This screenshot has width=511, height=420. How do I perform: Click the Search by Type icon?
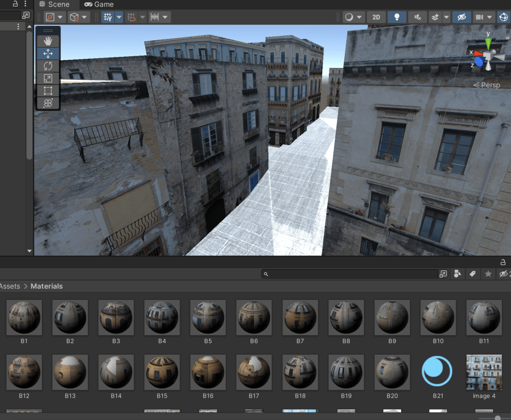(x=457, y=274)
